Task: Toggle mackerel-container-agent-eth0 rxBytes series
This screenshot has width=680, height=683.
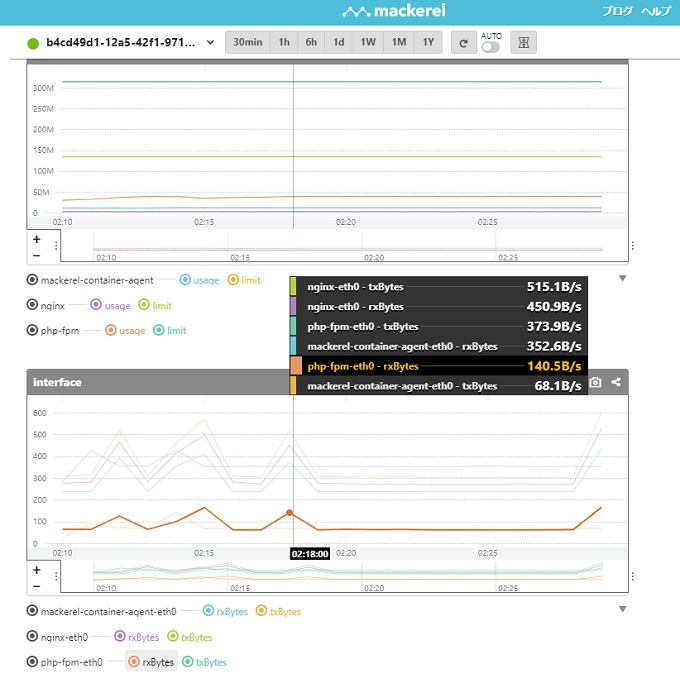Action: (x=225, y=611)
